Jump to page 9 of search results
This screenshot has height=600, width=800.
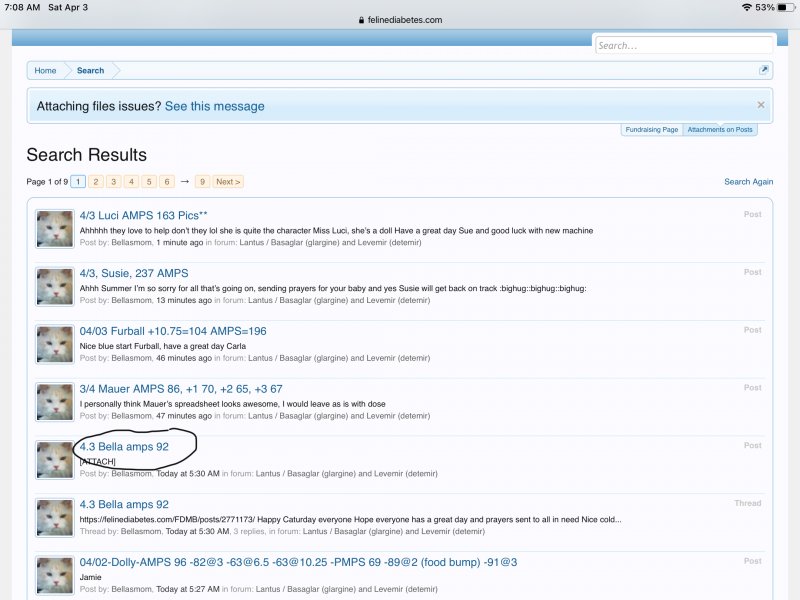[202, 182]
